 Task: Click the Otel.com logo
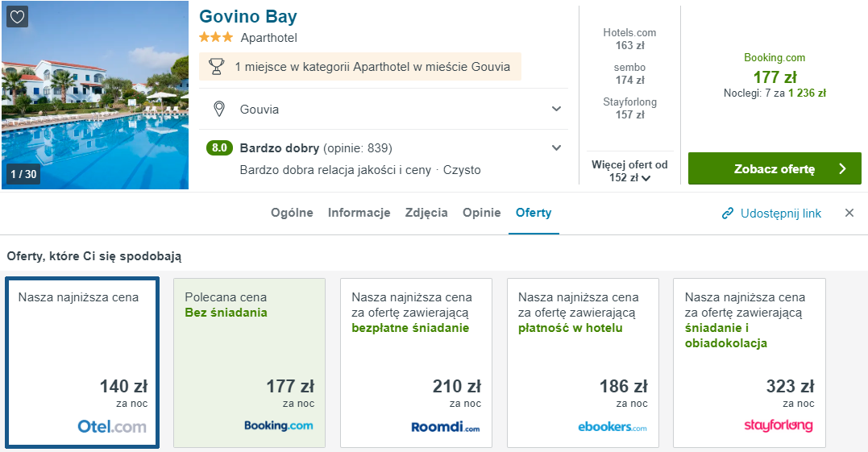112,426
